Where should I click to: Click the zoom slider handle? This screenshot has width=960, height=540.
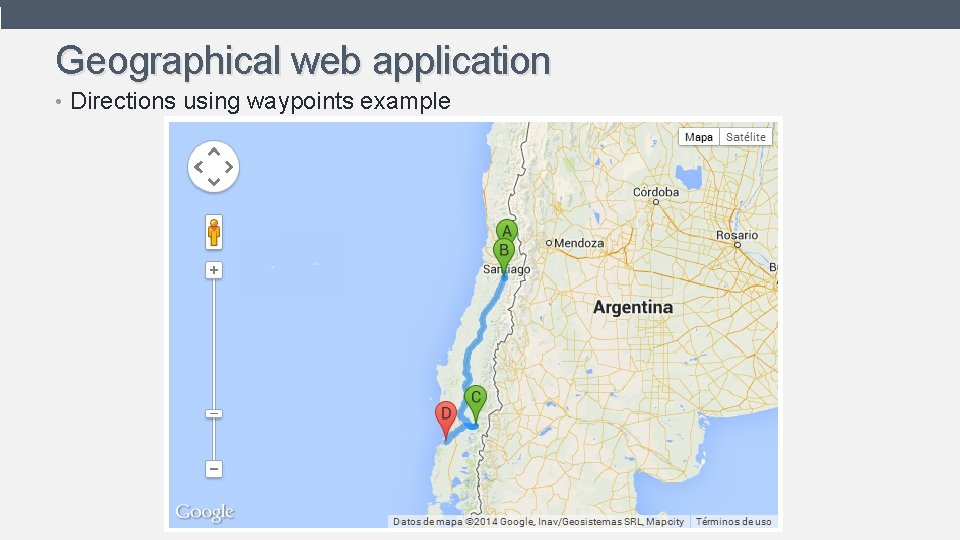[214, 414]
